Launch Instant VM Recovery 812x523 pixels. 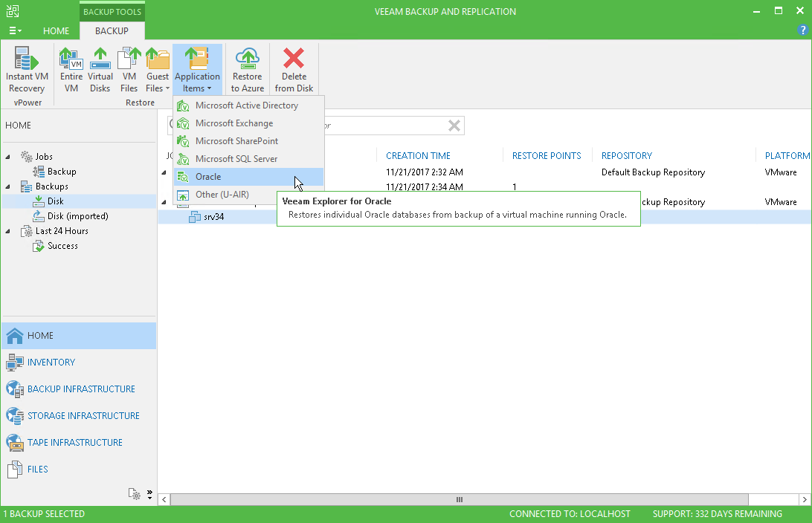[x=27, y=70]
